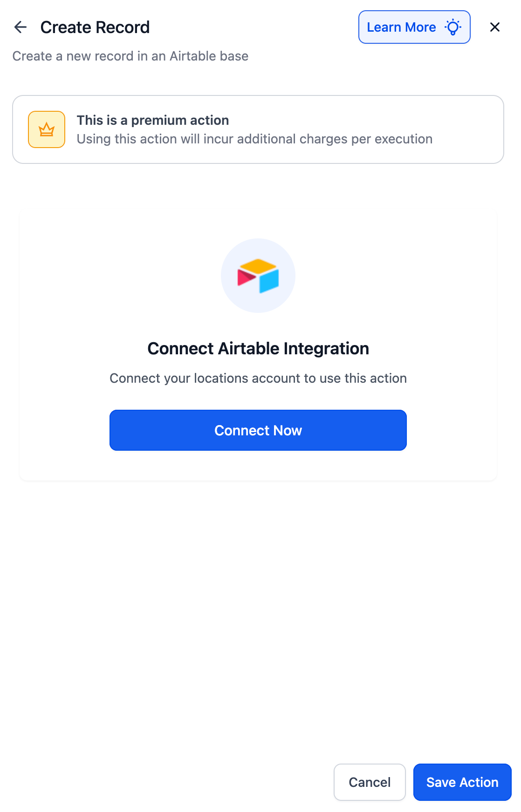This screenshot has height=812, width=521.
Task: Click "Connect your locations account" description text
Action: tap(258, 379)
